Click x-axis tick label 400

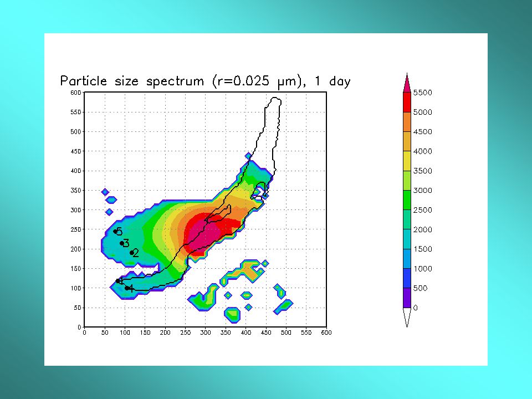coord(245,333)
